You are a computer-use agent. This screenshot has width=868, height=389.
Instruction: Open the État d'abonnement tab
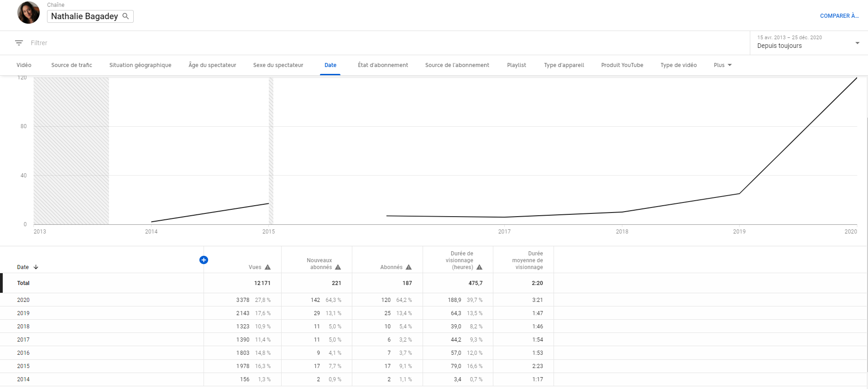[x=383, y=65]
